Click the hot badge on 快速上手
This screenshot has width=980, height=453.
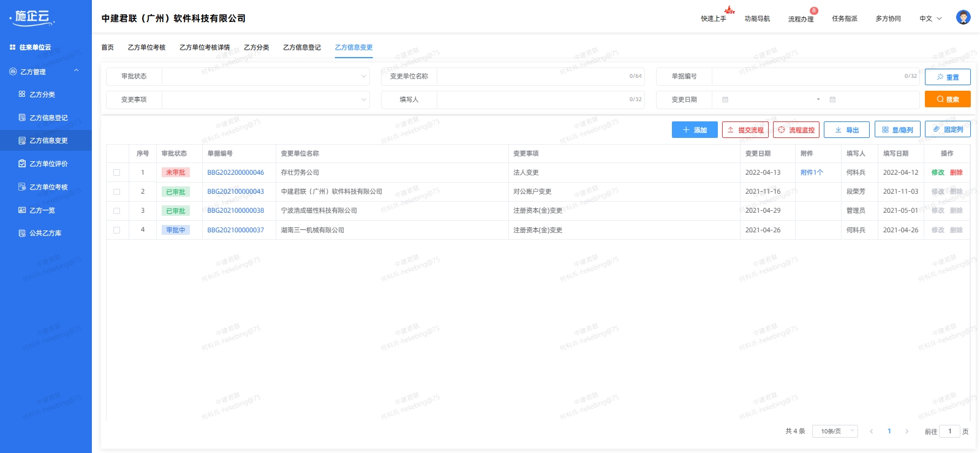coord(729,10)
